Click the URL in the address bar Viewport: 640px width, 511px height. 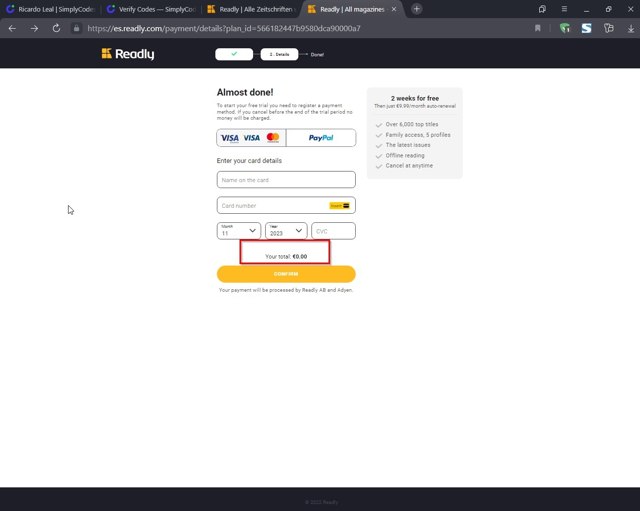(224, 28)
